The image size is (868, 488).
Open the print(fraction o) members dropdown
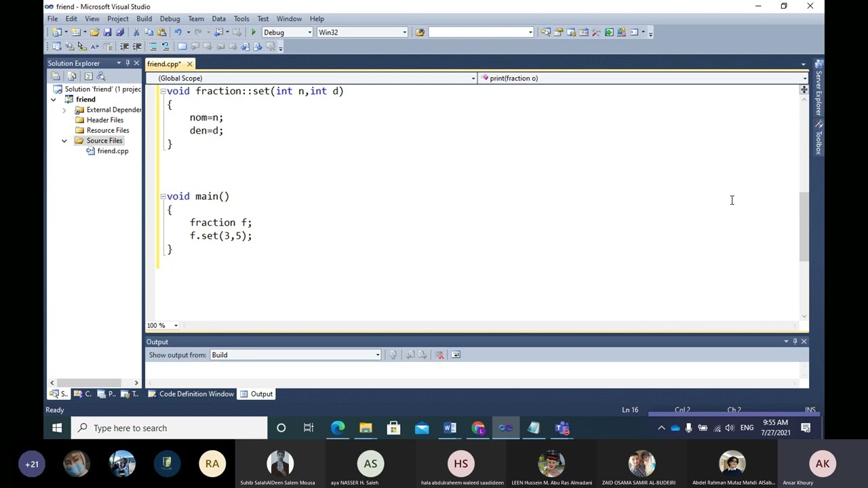804,78
